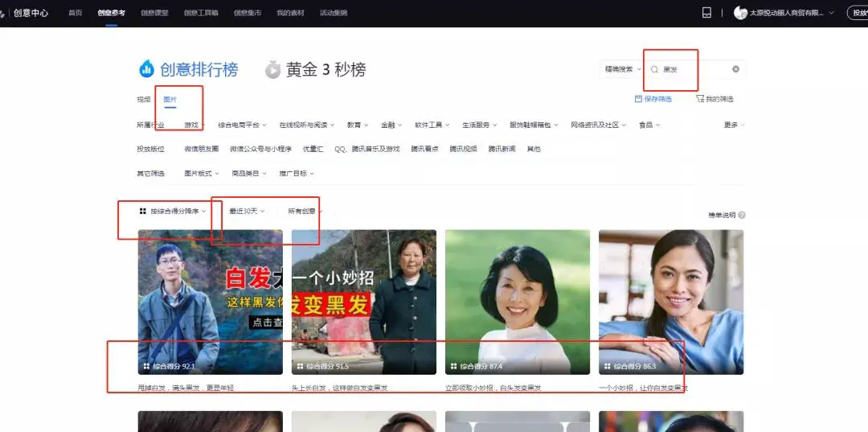
Task: Open the first creative thumbnail scoring 92.1
Action: pos(210,302)
